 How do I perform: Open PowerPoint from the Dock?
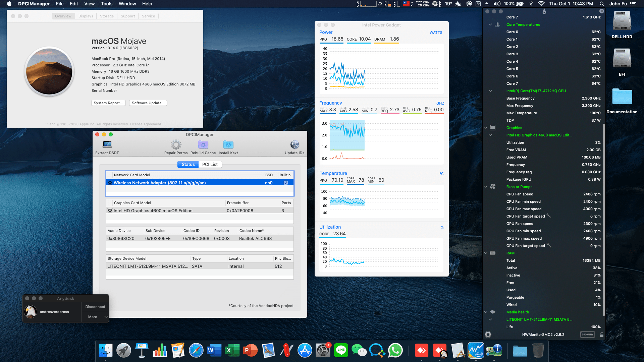click(251, 351)
